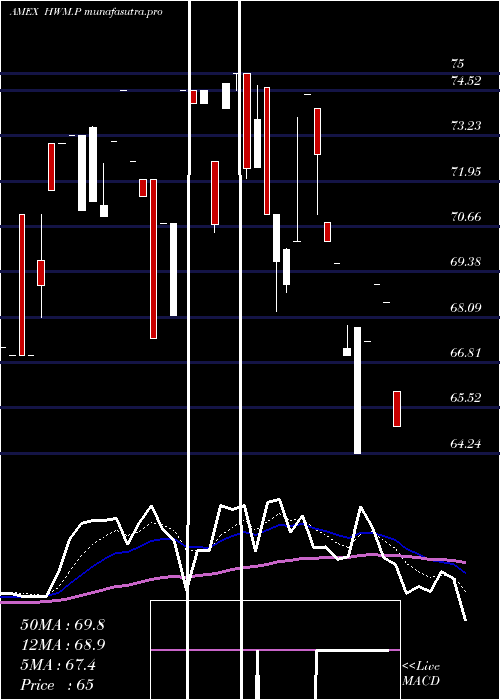Select the 75 price axis label
Image resolution: width=500 pixels, height=700 pixels.
pos(458,64)
